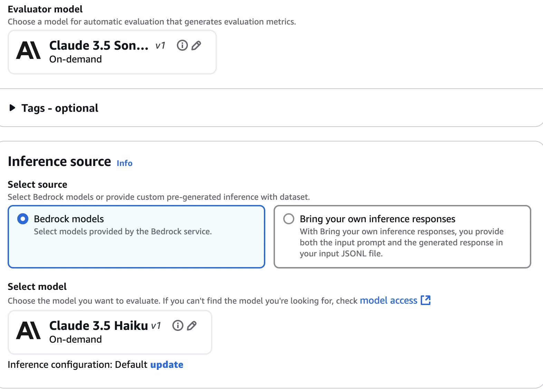Click the Anthropic logo on evaluator model card
Image resolution: width=543 pixels, height=392 pixels.
(x=28, y=50)
